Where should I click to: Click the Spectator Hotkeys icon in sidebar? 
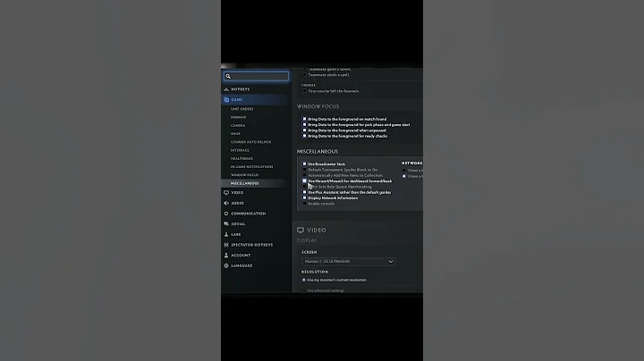coord(226,245)
